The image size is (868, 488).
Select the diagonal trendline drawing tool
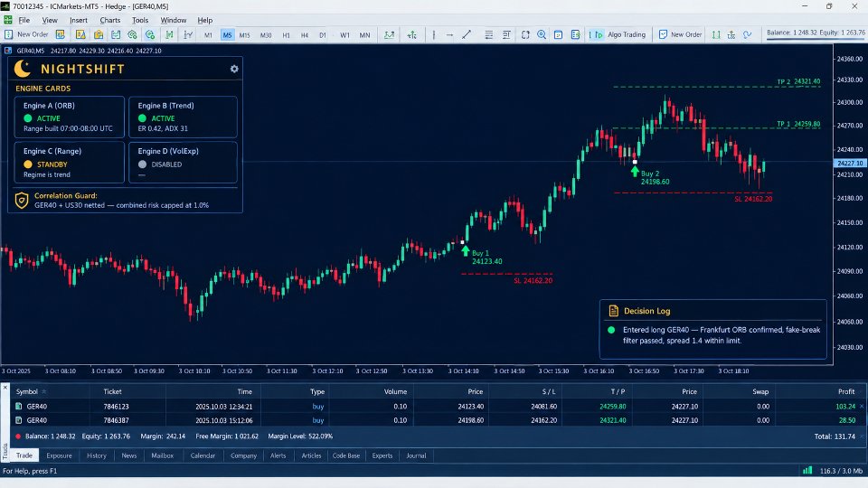click(x=467, y=34)
